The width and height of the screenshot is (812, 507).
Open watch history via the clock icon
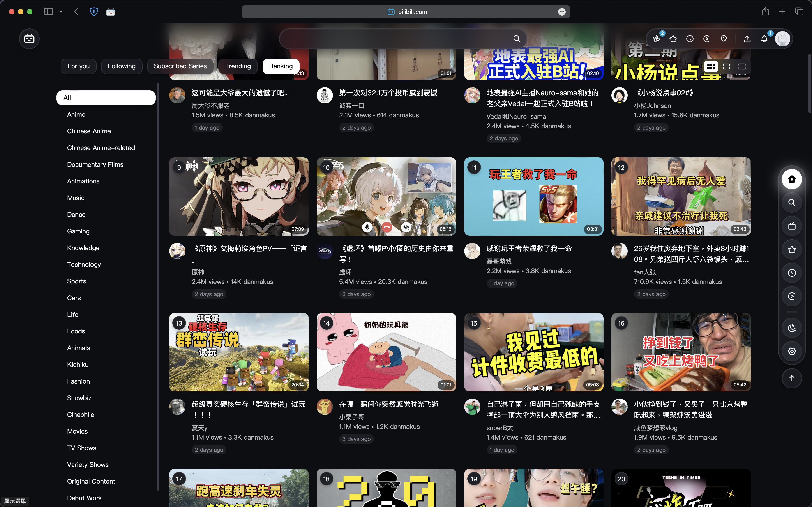pyautogui.click(x=690, y=39)
